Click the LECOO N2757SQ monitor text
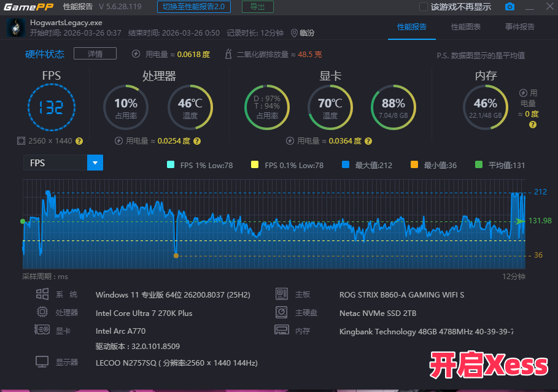This screenshot has height=392, width=558. tap(177, 363)
